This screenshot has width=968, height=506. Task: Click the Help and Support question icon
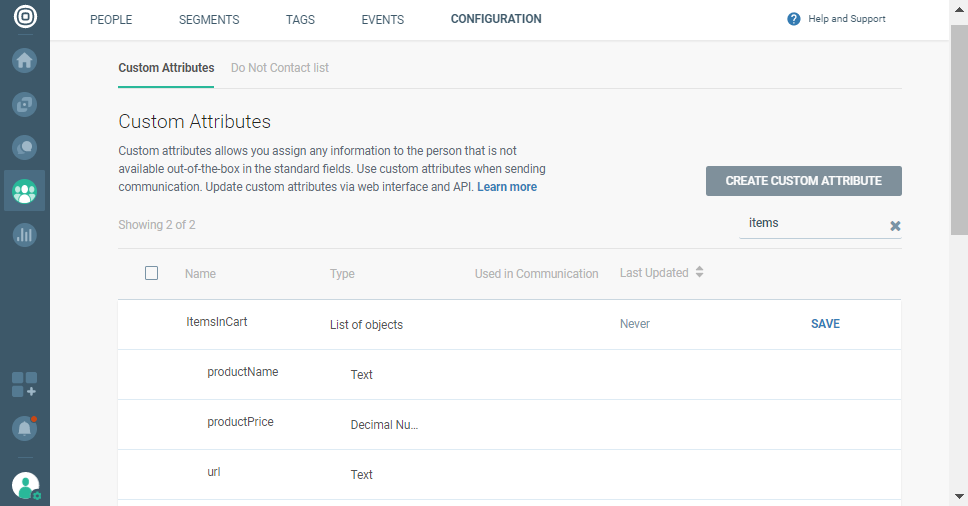click(794, 19)
